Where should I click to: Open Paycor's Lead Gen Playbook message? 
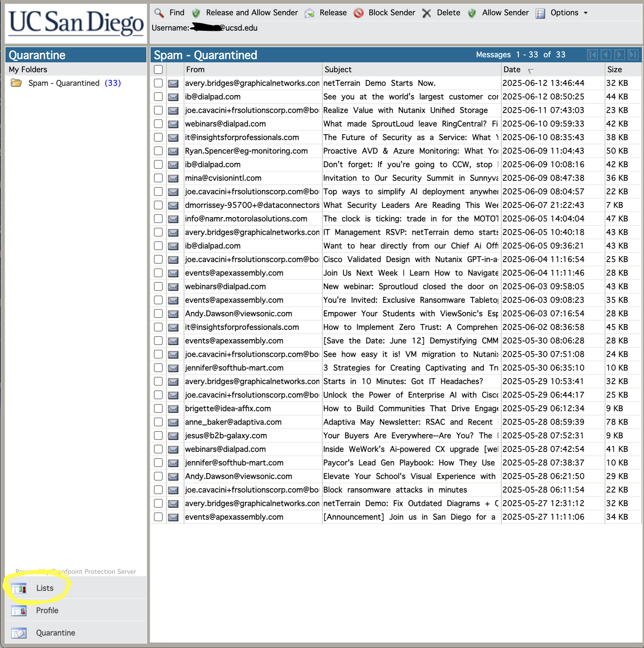[409, 463]
